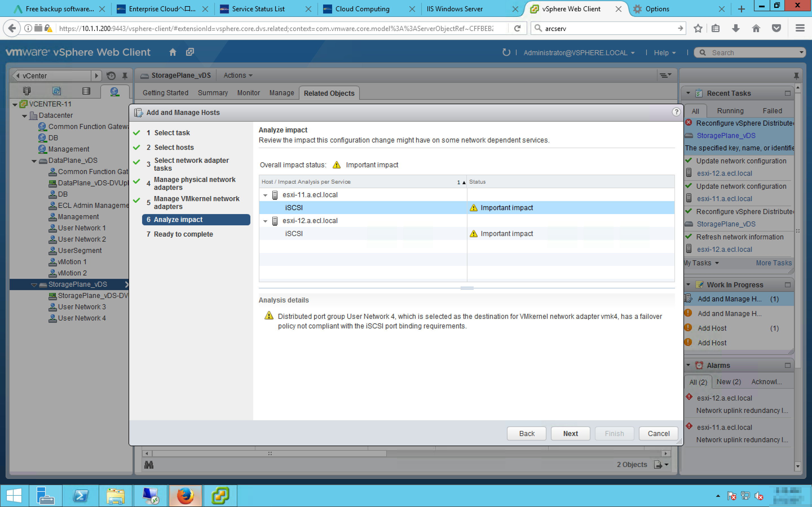The height and width of the screenshot is (507, 812).
Task: Click the horizontal scrollbar below the wizard
Action: click(270, 453)
